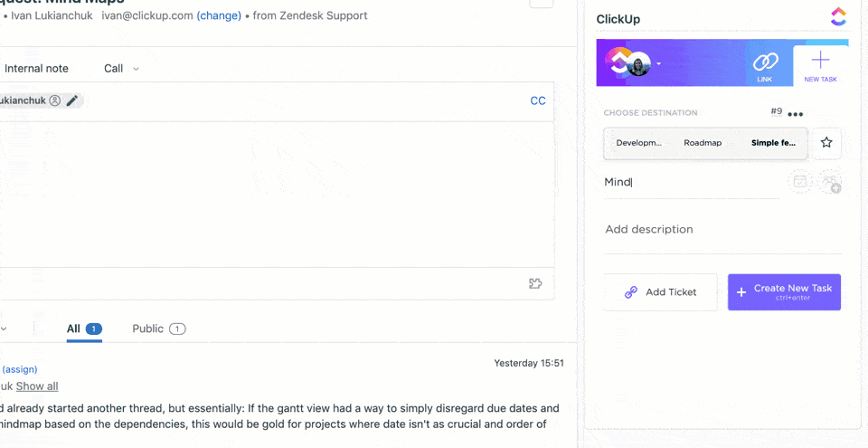Open the Call dropdown
The width and height of the screenshot is (868, 448).
coord(121,69)
